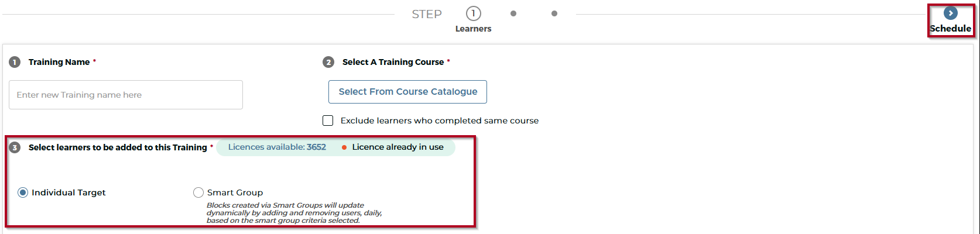Click the number 2 badge beside Select A Training Course
Screen dimensions: 980x234
328,62
